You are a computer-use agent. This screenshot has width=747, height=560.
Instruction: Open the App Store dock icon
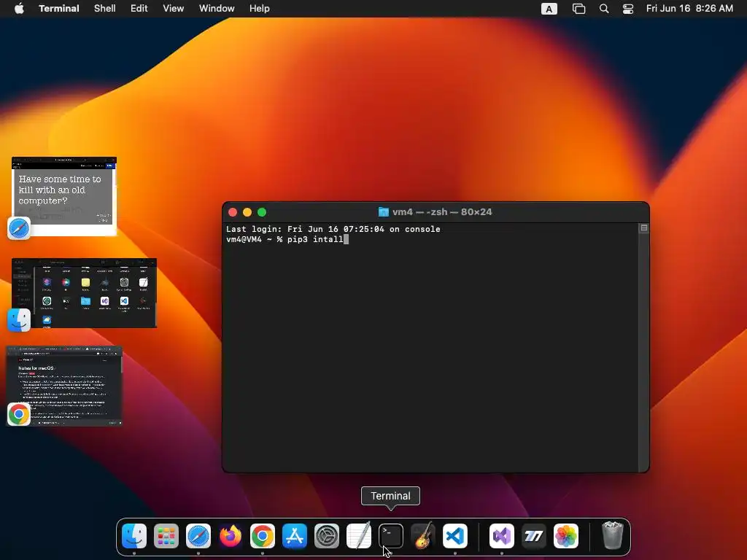click(295, 536)
